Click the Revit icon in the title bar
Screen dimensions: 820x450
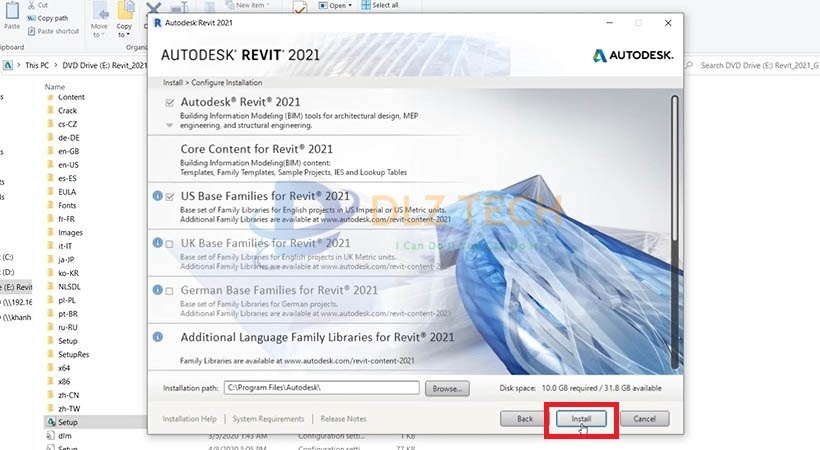pyautogui.click(x=157, y=22)
